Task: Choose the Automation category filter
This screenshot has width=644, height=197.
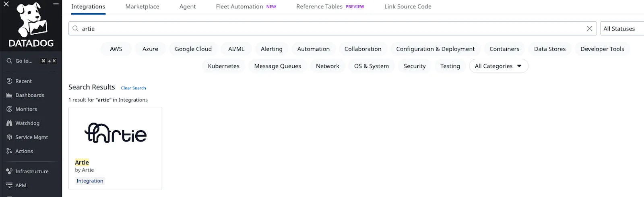Action: [x=314, y=49]
